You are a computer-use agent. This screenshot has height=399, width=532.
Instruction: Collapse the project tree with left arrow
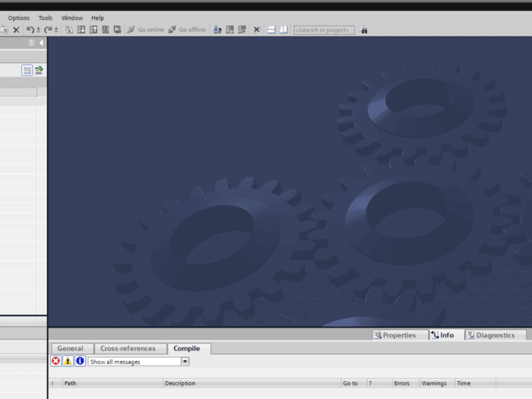41,43
